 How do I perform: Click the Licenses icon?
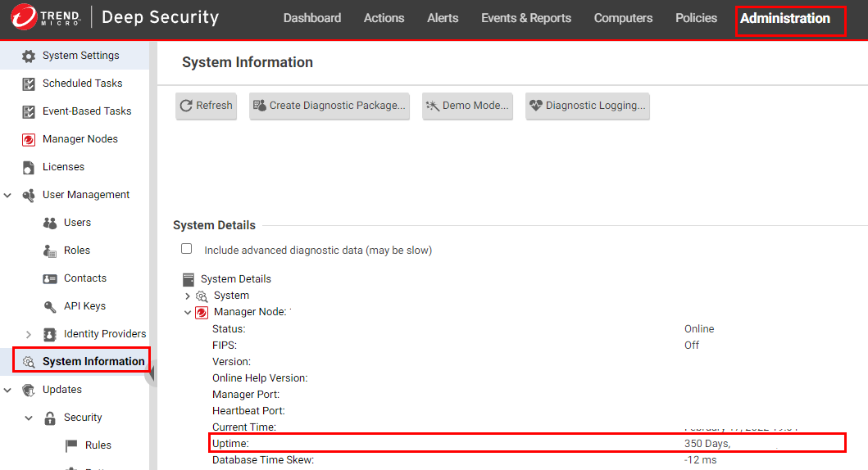click(x=28, y=168)
